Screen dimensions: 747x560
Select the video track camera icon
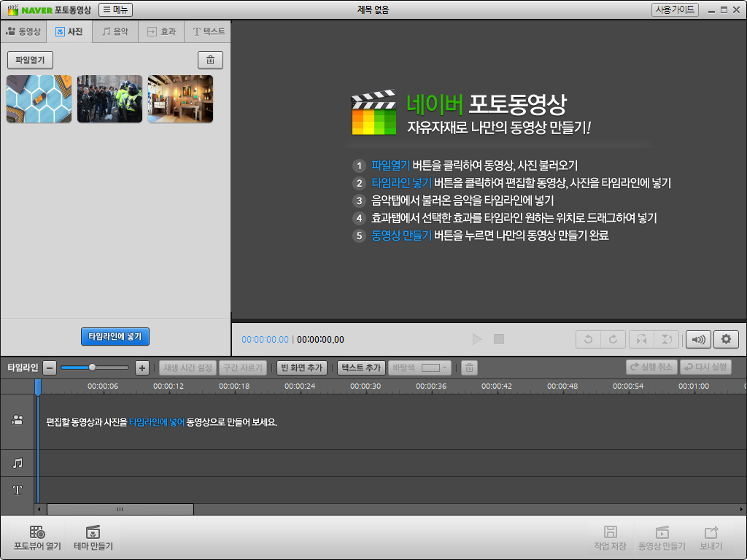tap(18, 420)
